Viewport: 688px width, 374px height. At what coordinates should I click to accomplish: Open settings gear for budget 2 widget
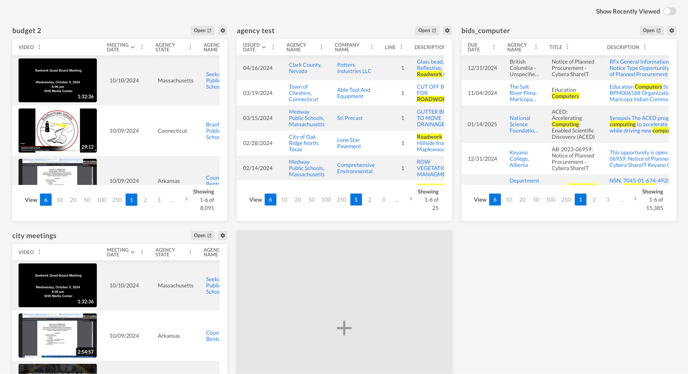coord(222,30)
